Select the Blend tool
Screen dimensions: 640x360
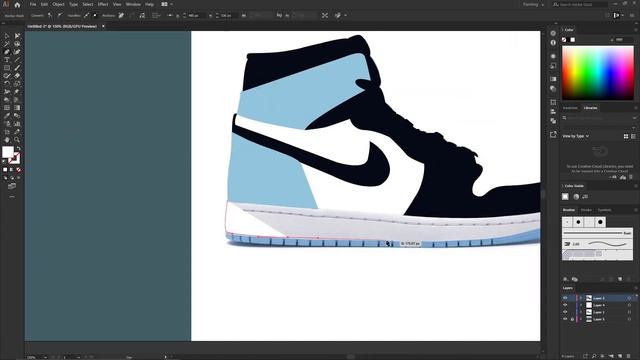coord(17,116)
